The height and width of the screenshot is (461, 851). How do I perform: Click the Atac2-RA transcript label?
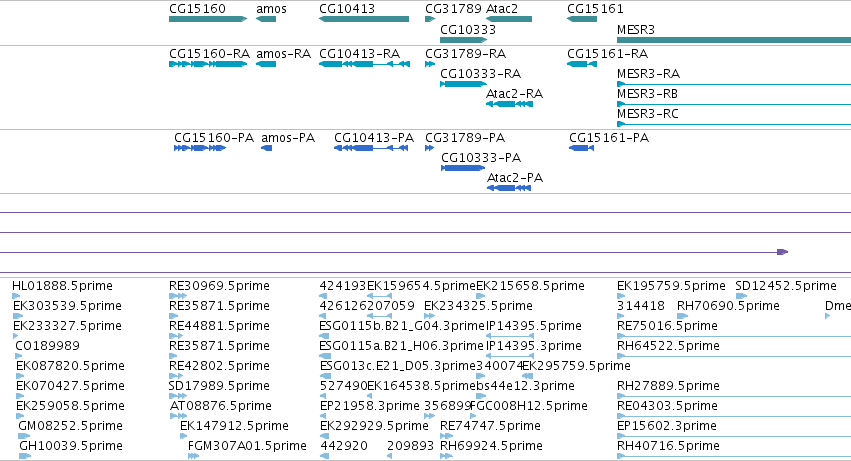point(514,94)
